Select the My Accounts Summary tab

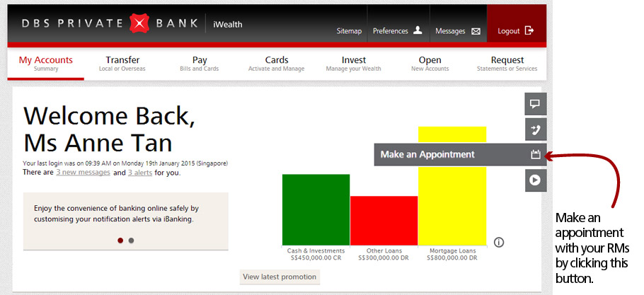(45, 64)
